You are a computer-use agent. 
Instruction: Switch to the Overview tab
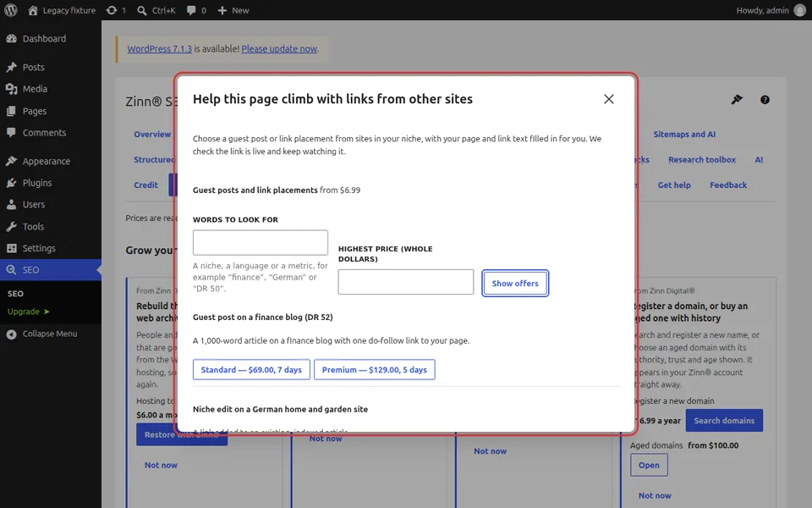pos(152,135)
